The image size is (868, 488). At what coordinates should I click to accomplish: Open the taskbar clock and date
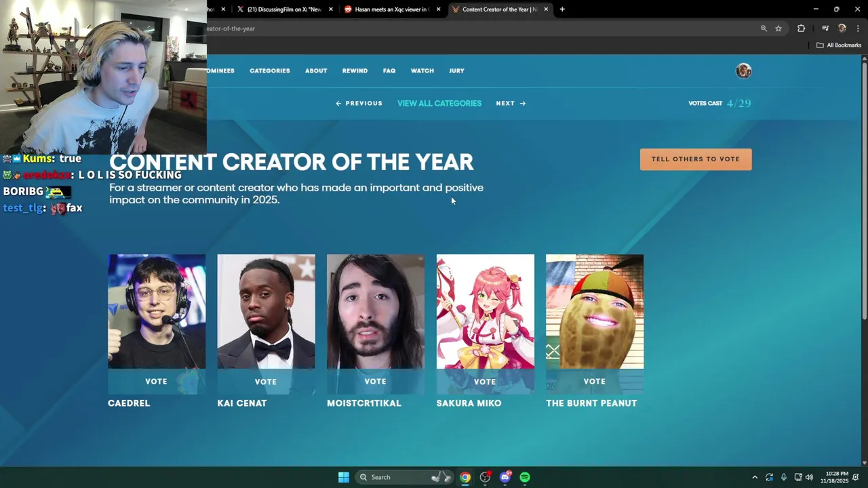point(834,477)
